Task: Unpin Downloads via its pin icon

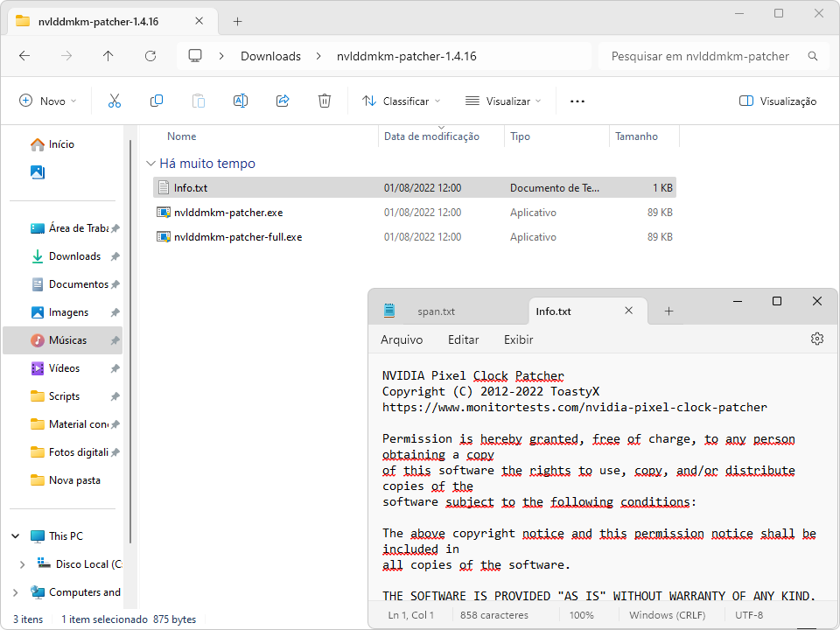Action: [x=115, y=256]
